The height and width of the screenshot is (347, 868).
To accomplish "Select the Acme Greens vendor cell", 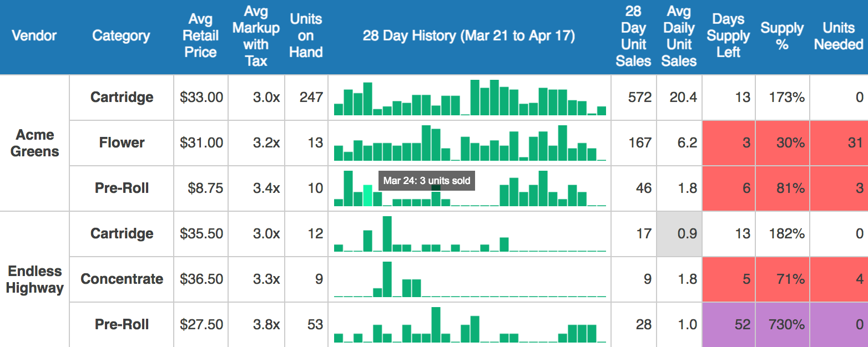I will 34,143.
